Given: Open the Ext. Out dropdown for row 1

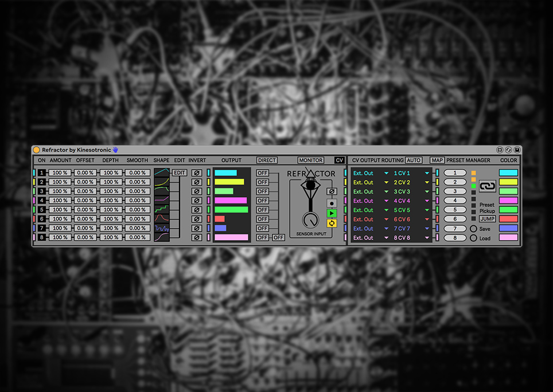Looking at the screenshot, I should tap(371, 173).
